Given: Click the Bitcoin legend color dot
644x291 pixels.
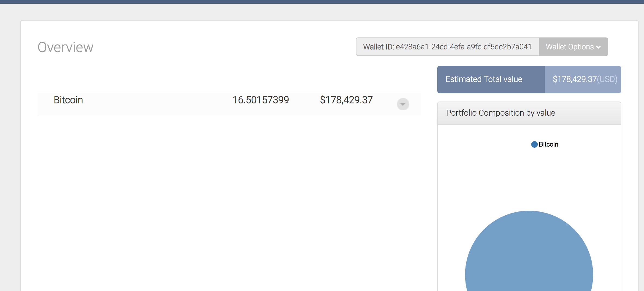Looking at the screenshot, I should click(x=534, y=144).
